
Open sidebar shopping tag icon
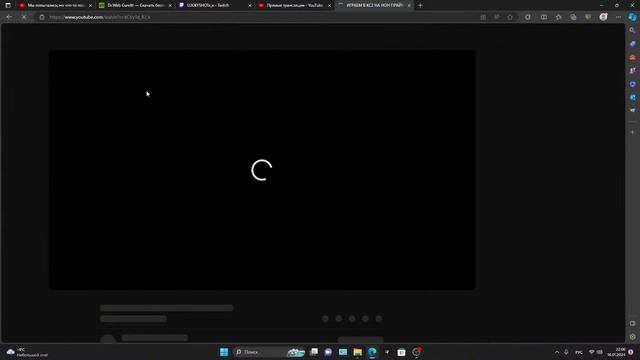coord(632,44)
